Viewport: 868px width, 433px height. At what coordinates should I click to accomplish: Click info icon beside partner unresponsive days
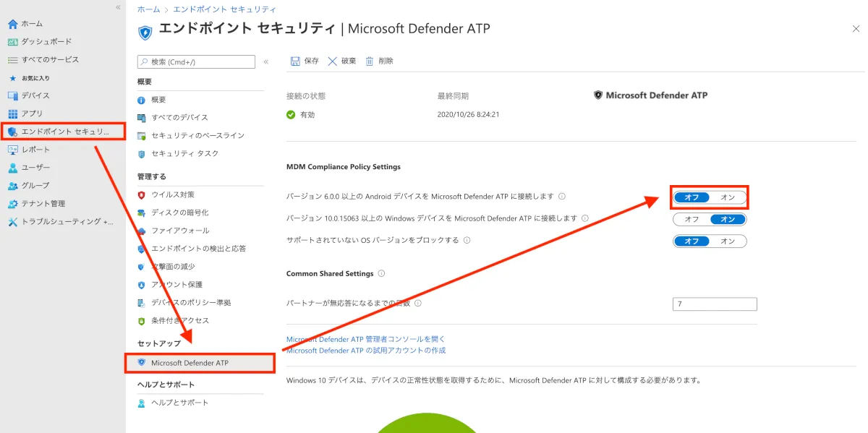[418, 304]
